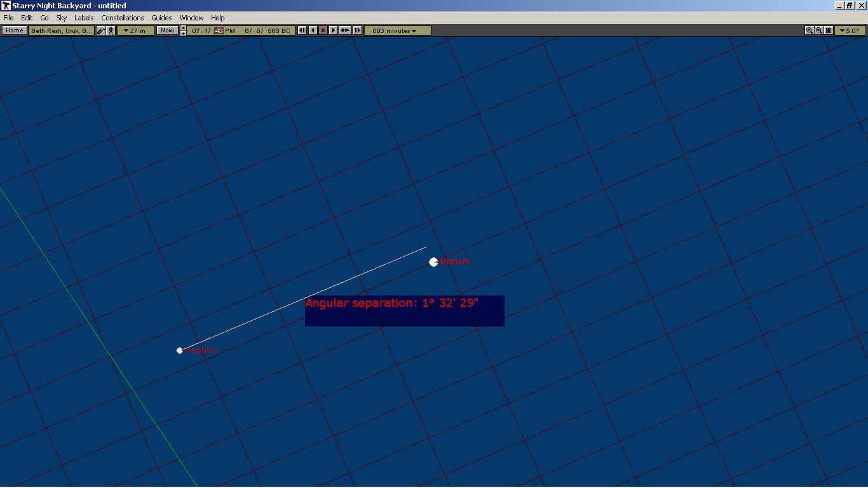Image resolution: width=868 pixels, height=488 pixels.
Task: Click the reset field of view icon
Action: click(829, 30)
